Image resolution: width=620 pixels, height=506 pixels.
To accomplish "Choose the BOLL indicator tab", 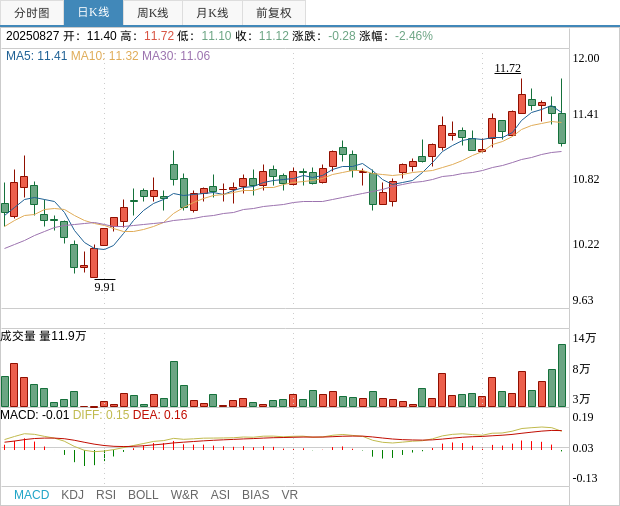I will [143, 495].
